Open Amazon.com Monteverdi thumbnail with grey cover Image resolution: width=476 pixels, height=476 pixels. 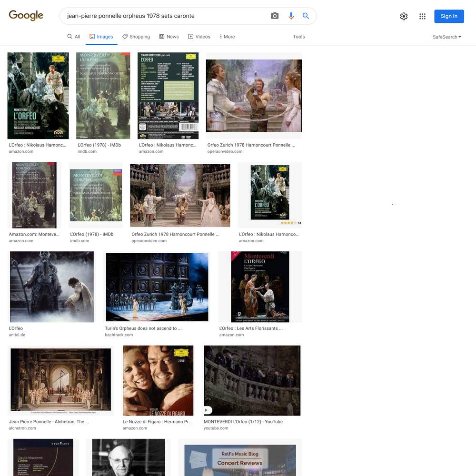(34, 195)
